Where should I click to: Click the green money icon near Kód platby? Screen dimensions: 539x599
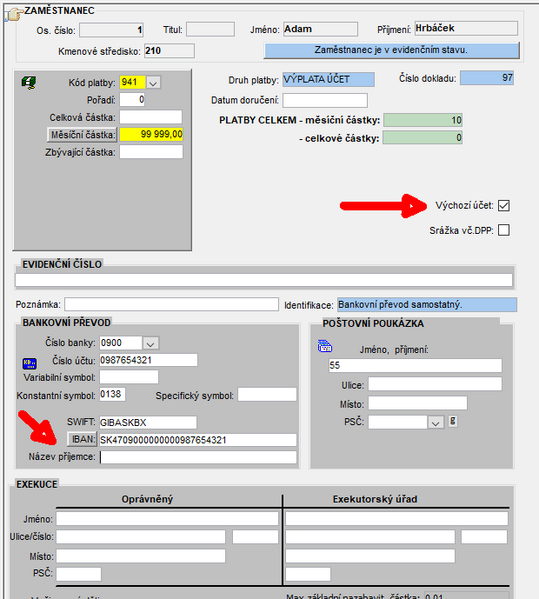coord(29,82)
